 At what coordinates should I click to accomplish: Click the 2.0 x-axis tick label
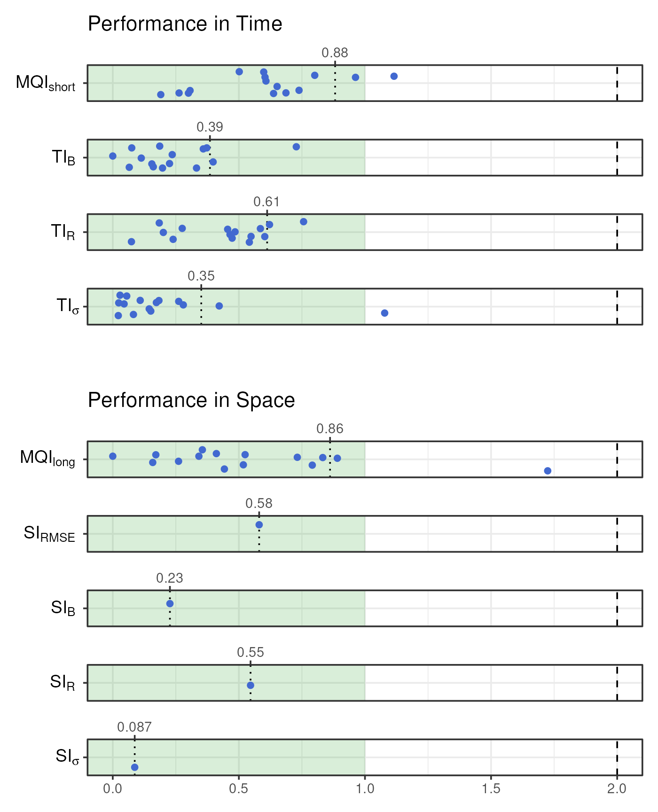coord(617,789)
